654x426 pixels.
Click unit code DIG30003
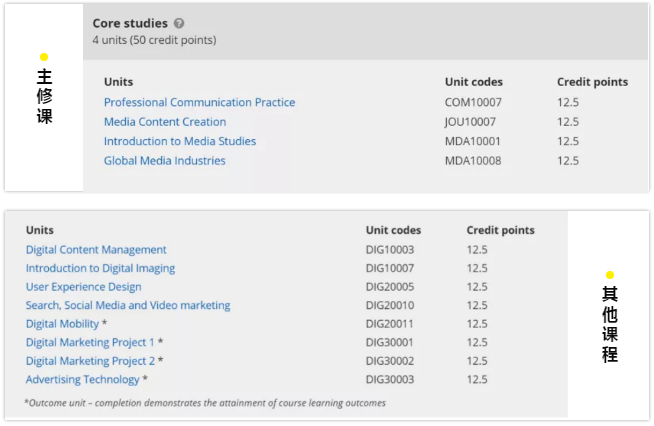390,380
